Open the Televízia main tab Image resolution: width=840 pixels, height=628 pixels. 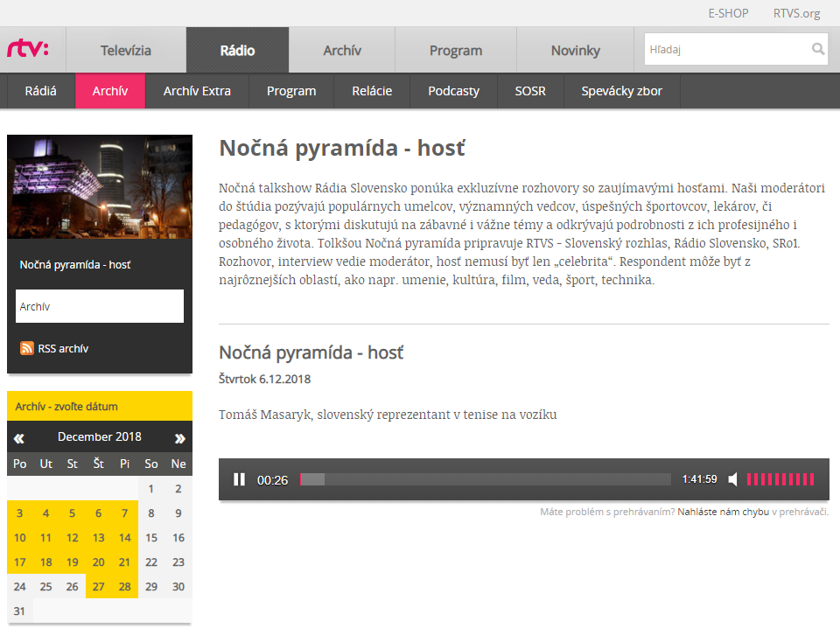click(126, 51)
